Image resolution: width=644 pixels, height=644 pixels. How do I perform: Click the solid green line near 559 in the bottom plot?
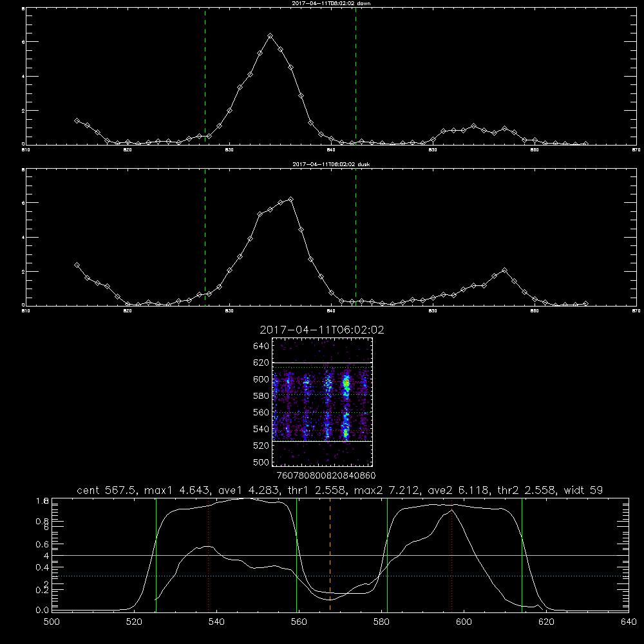pos(296,554)
